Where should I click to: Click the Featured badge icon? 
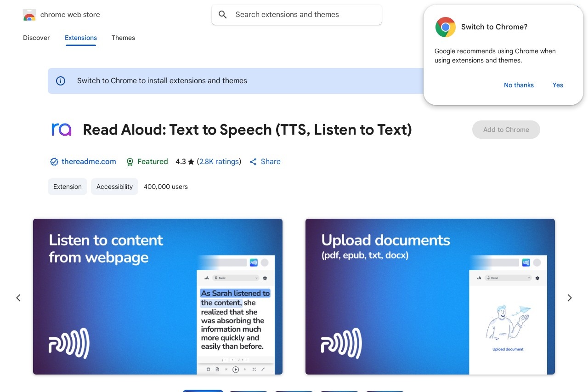pos(130,162)
